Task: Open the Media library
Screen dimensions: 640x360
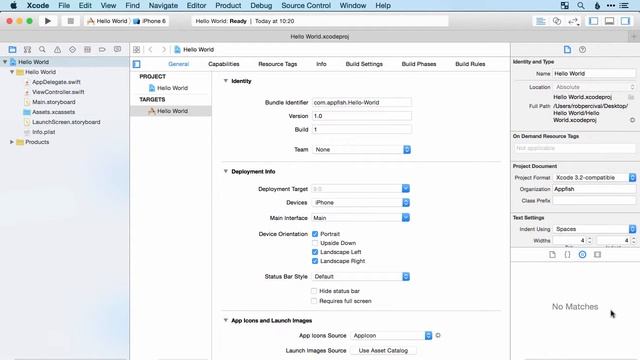Action: [x=598, y=254]
